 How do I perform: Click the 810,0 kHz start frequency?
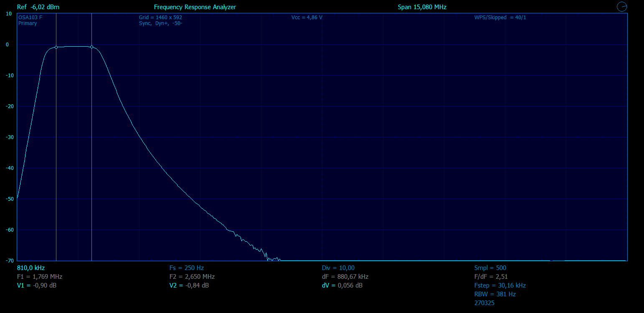(31, 268)
